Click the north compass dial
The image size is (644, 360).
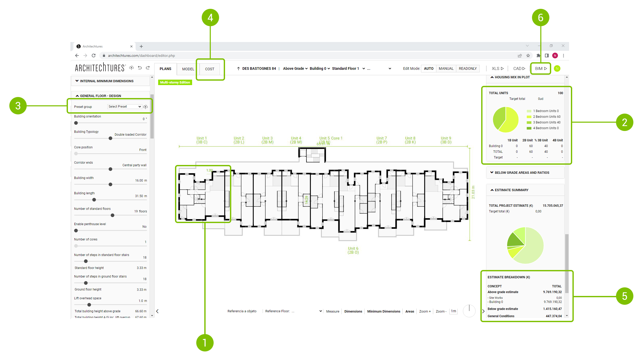[x=469, y=311]
